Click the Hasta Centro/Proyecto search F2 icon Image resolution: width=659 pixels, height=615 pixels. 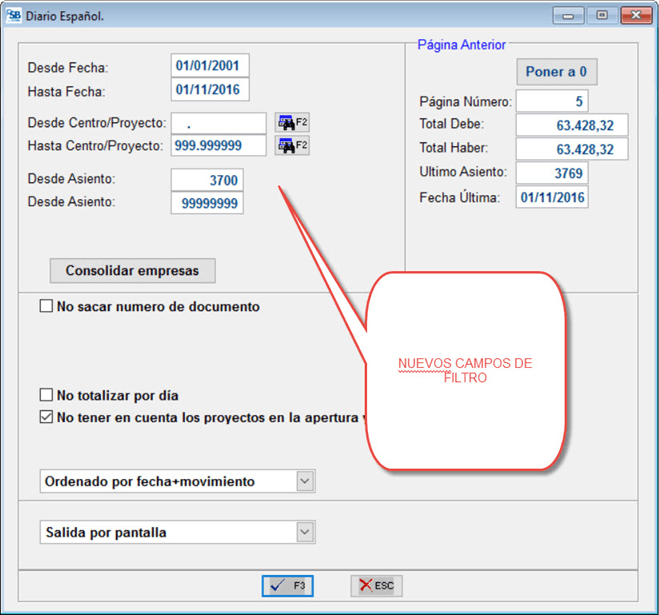292,146
